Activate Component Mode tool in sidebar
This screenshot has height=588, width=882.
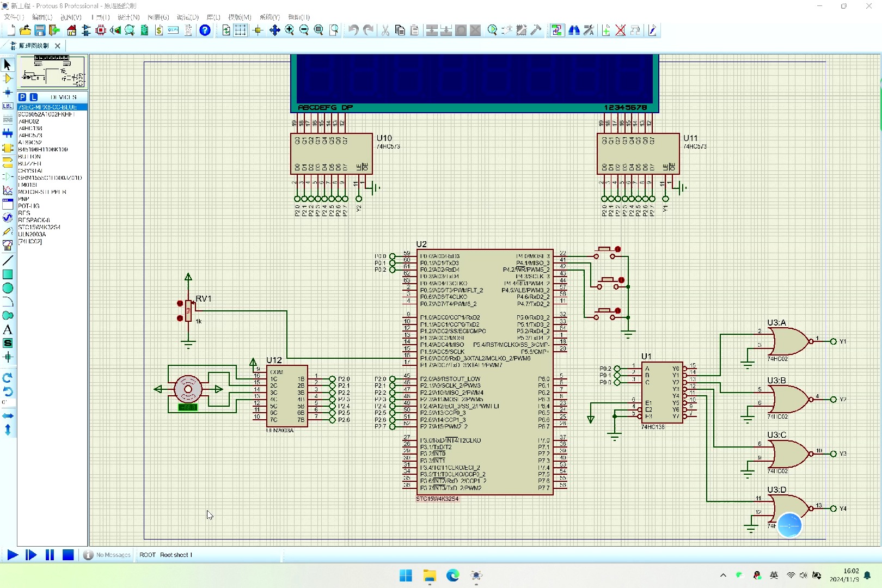(8, 79)
